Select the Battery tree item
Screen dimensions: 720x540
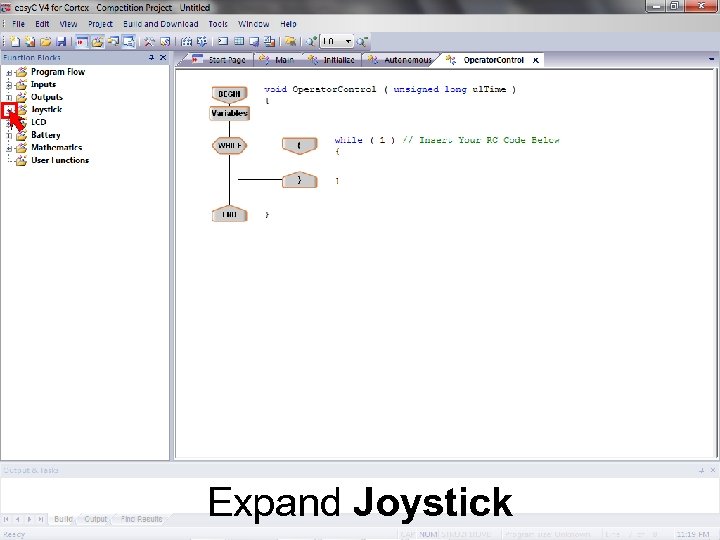(45, 135)
